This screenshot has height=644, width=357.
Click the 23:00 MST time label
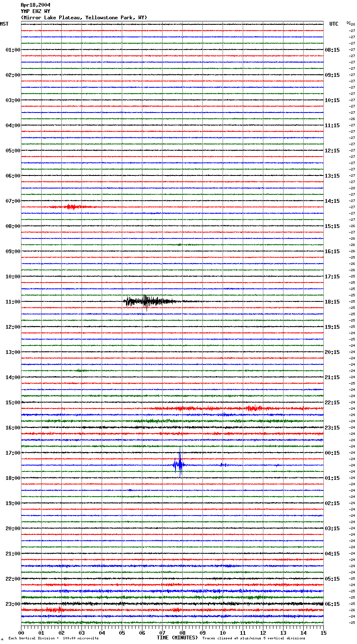tap(13, 604)
